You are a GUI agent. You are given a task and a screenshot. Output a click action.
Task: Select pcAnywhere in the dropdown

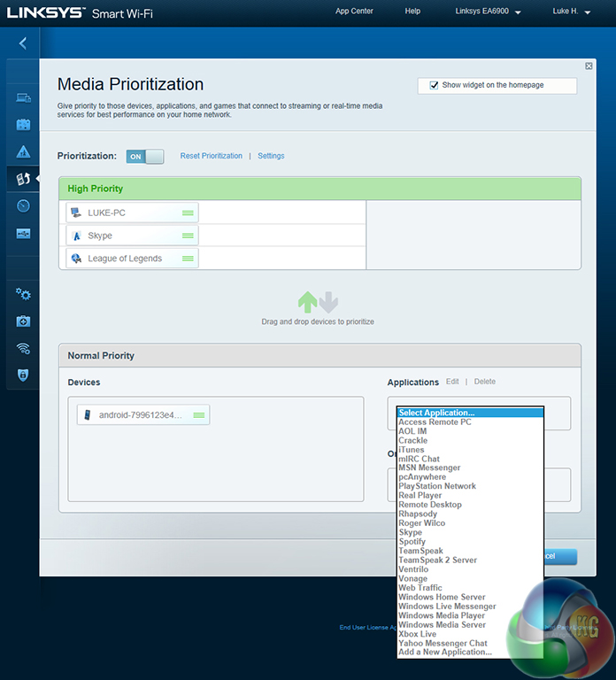pos(470,476)
